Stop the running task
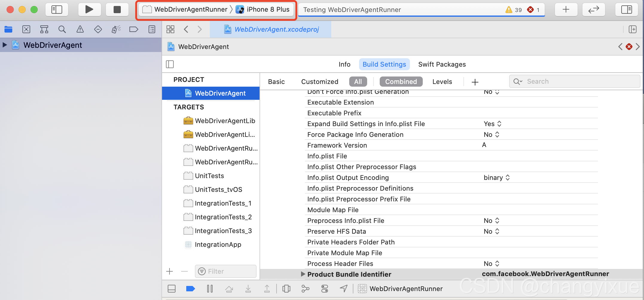This screenshot has width=644, height=300. 117,10
